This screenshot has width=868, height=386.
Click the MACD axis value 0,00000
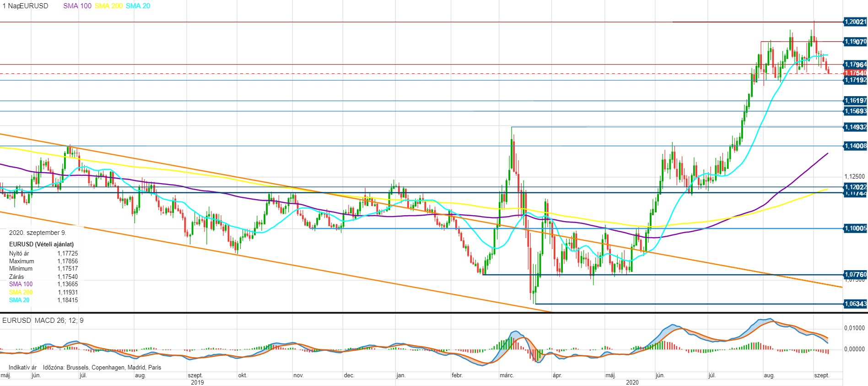pyautogui.click(x=854, y=349)
